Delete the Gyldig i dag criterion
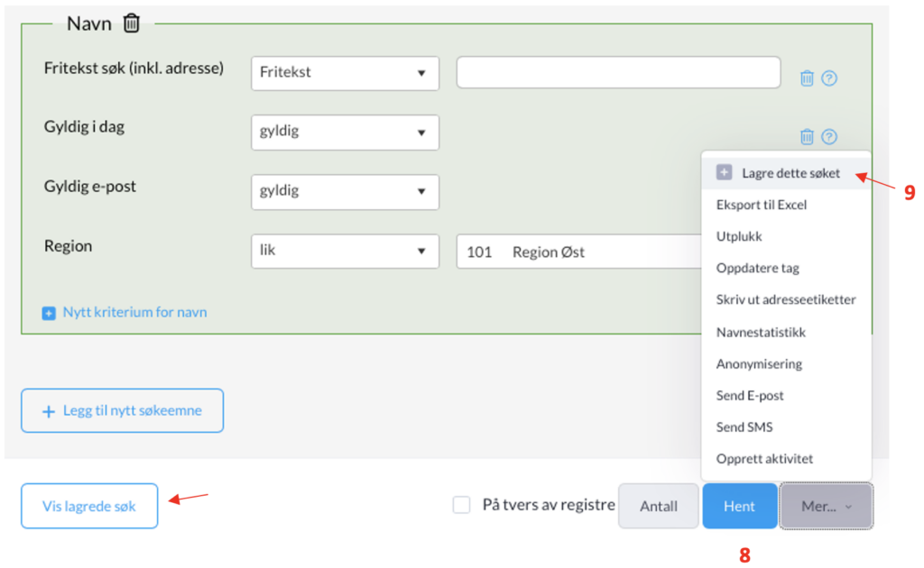Viewport: 924px width, 568px height. coord(807,137)
